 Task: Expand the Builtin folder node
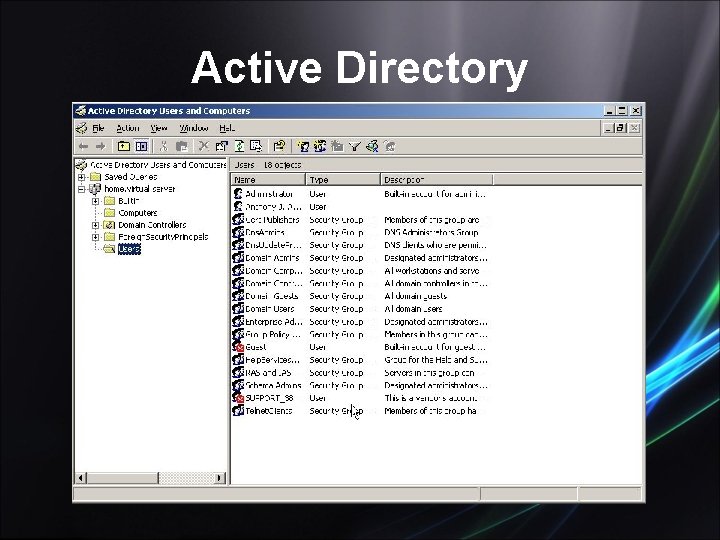pyautogui.click(x=95, y=201)
